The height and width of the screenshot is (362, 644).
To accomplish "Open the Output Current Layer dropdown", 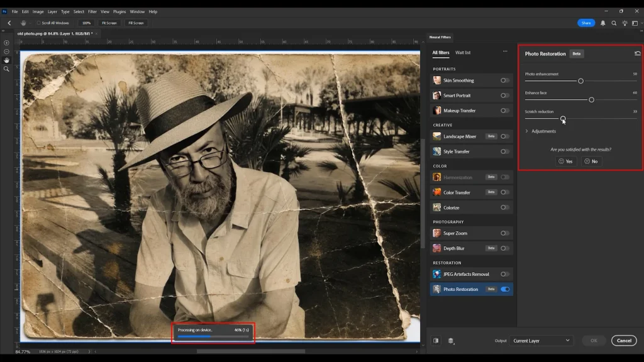I will click(x=541, y=341).
